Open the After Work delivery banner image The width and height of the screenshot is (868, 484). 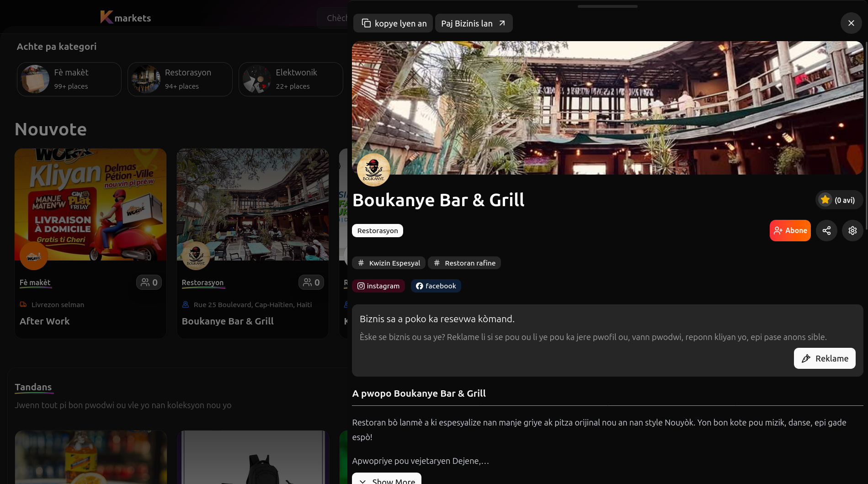[91, 204]
